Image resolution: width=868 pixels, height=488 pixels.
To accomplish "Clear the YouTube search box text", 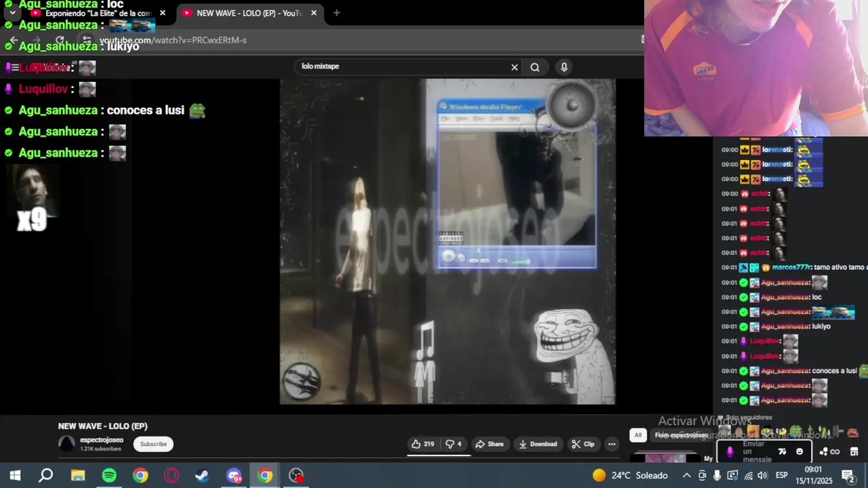I will click(x=515, y=67).
